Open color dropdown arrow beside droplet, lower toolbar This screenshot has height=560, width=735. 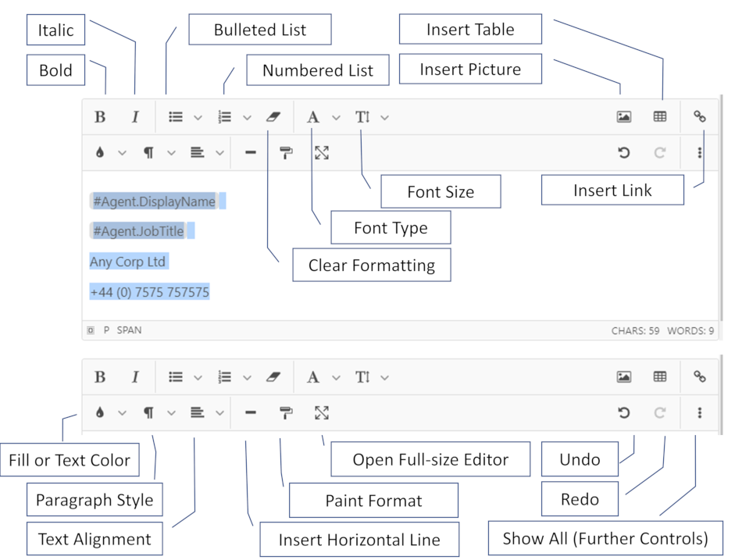coord(123,413)
